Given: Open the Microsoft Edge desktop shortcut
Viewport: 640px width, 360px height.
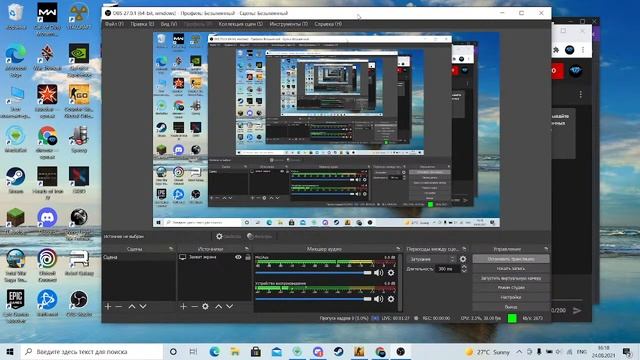Looking at the screenshot, I should [16, 60].
